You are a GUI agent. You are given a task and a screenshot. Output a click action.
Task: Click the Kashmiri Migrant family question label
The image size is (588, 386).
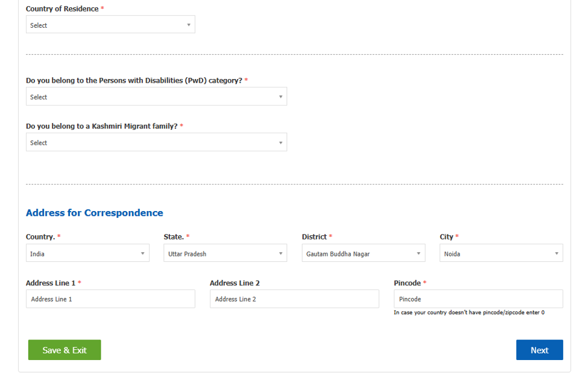coord(102,126)
